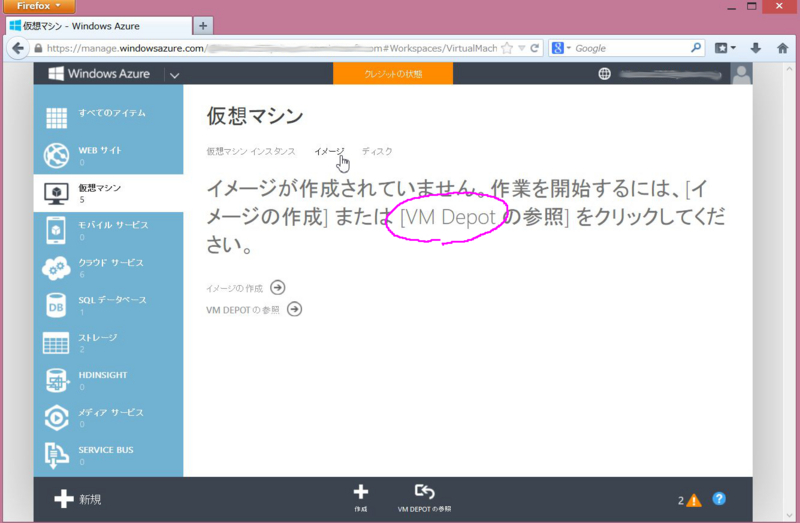
Task: Select SQL データベース in sidebar
Action: 112,300
